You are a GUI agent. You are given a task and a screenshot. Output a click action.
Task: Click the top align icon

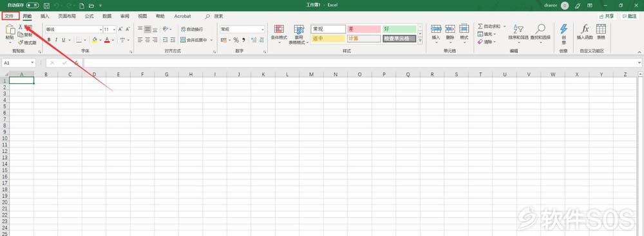(x=140, y=29)
